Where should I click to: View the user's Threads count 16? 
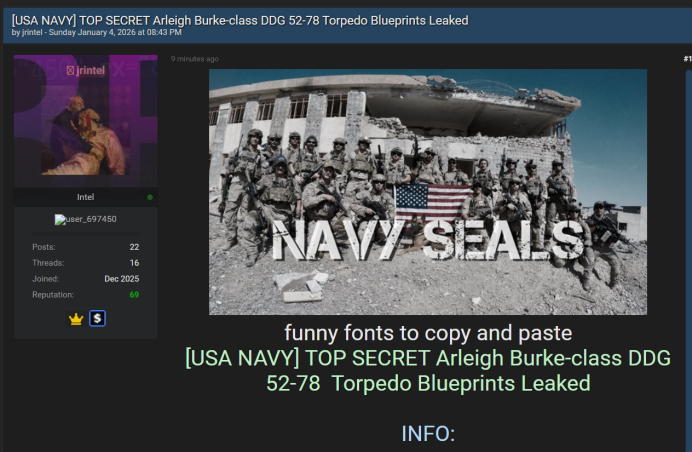134,262
